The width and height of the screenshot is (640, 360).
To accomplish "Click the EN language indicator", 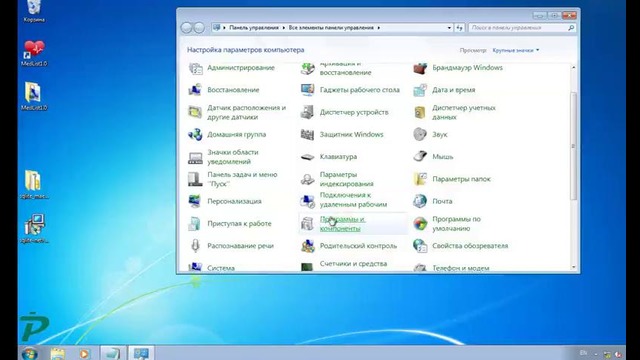I will click(x=583, y=353).
